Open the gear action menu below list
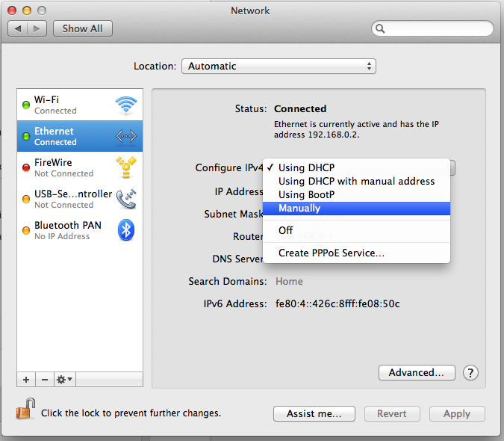 click(x=65, y=380)
